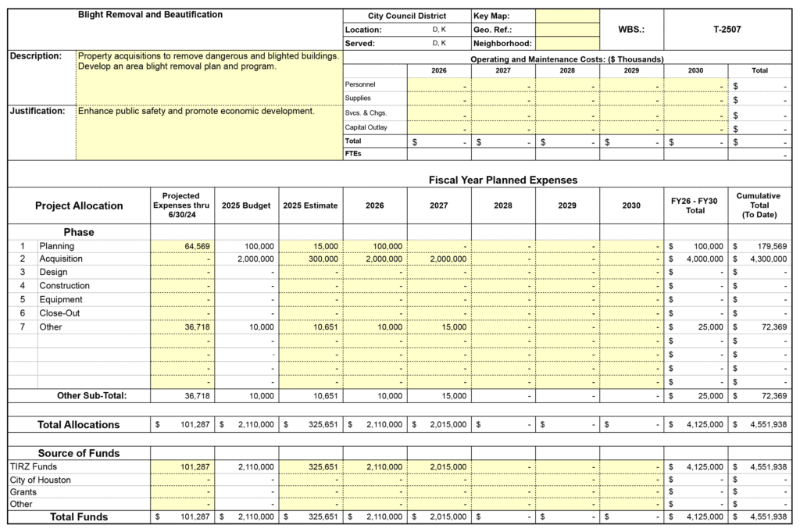
Task: Select the Construction phase label
Action: click(64, 286)
